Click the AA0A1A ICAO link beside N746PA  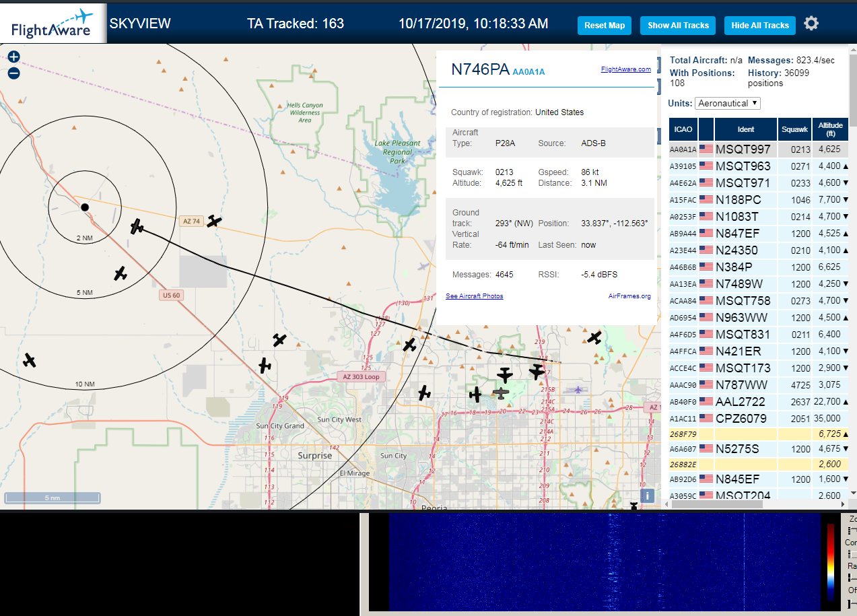click(528, 72)
